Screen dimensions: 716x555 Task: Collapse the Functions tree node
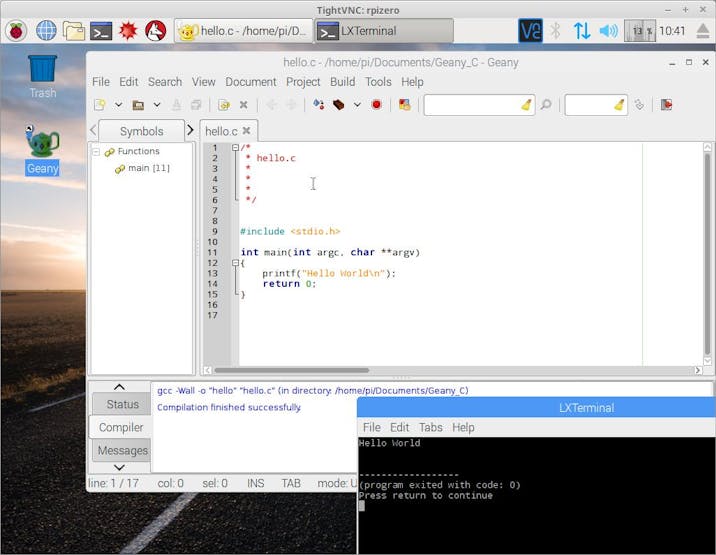(97, 152)
